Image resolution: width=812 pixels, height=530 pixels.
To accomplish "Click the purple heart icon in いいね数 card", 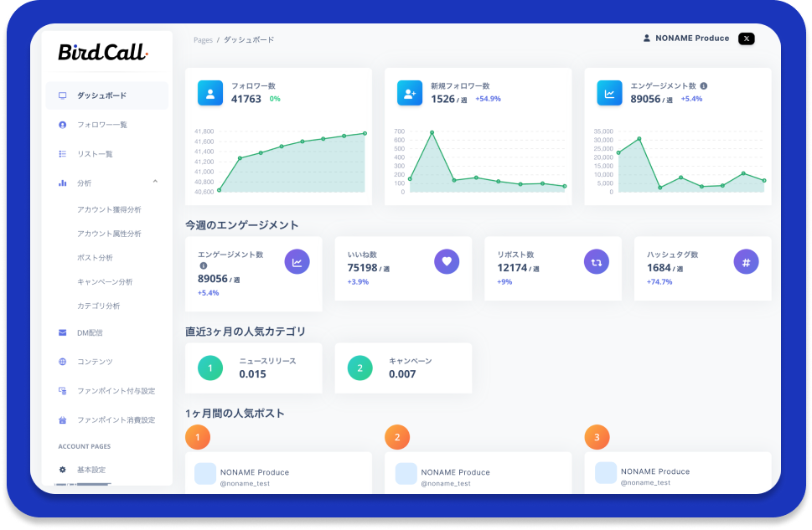I will point(447,261).
